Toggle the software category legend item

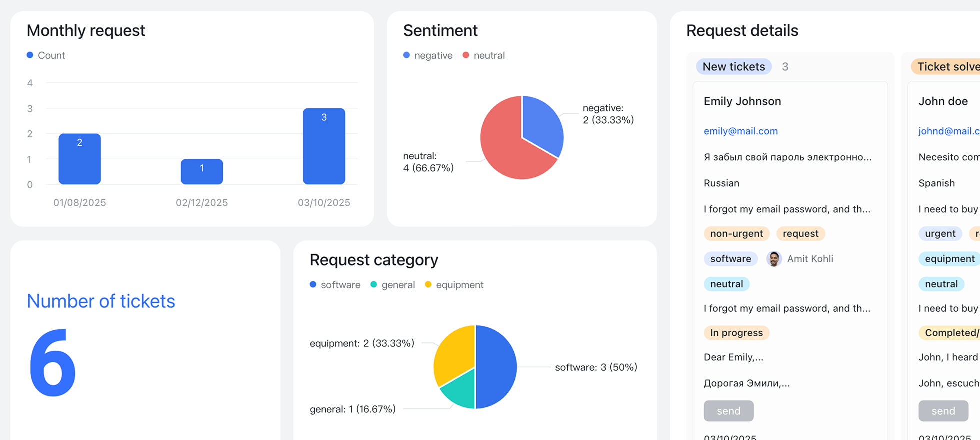point(335,285)
